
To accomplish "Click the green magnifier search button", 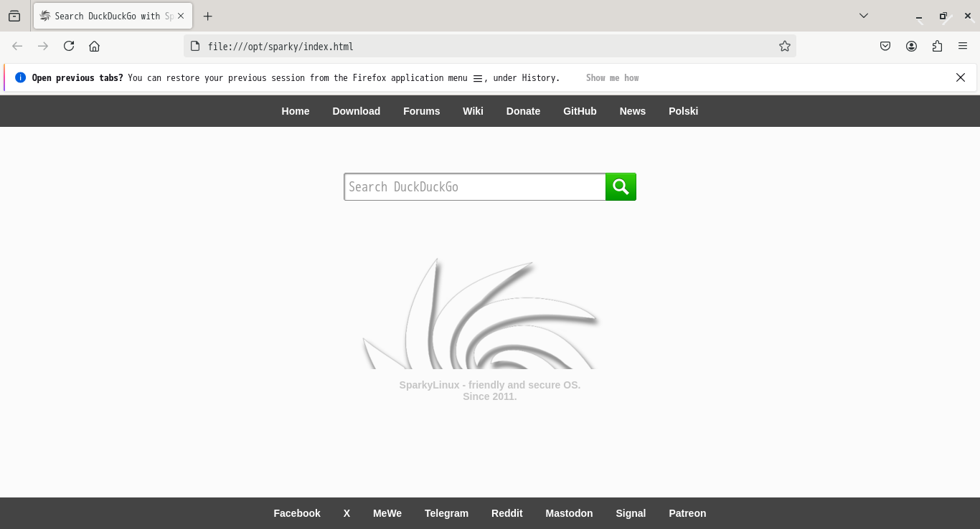I will click(x=621, y=187).
